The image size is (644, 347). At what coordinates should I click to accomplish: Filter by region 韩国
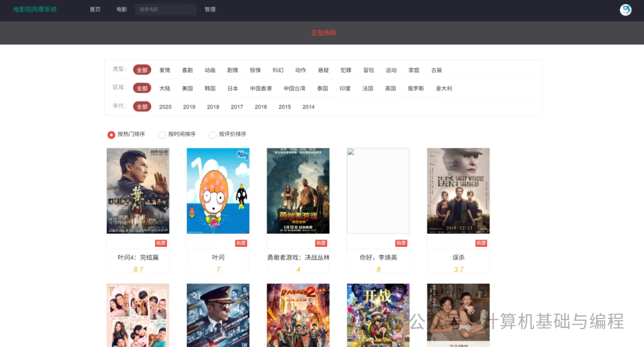(210, 88)
